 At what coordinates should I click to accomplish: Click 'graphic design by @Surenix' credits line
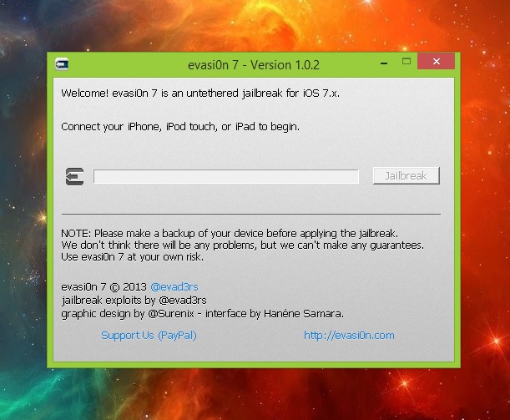tap(202, 314)
